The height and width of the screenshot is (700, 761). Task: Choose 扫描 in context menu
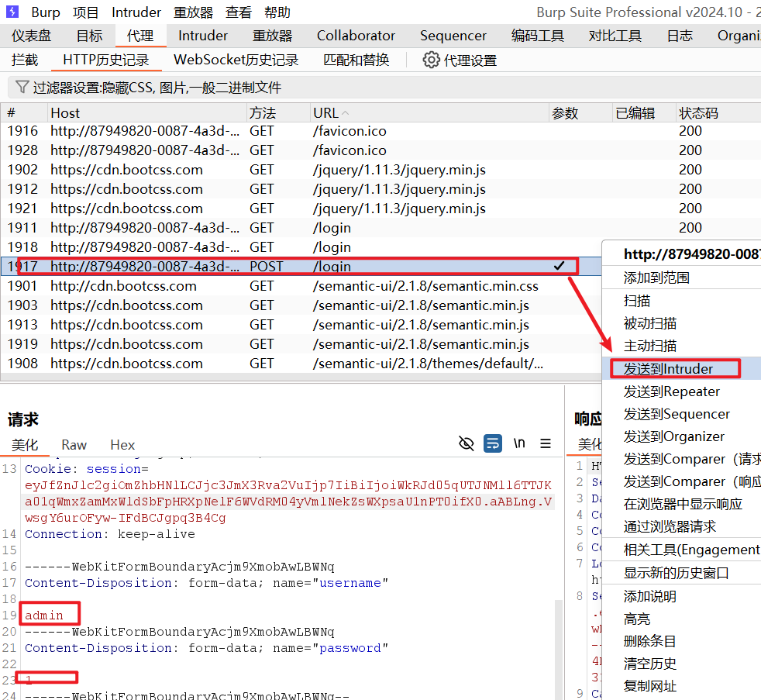click(681, 301)
